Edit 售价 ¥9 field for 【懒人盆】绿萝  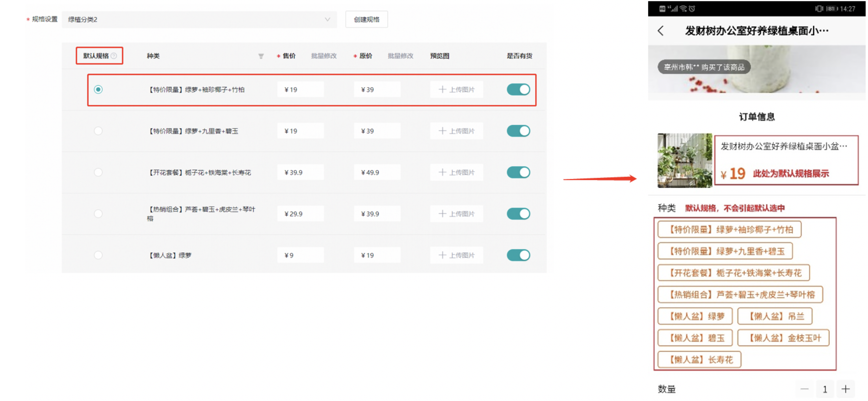300,255
